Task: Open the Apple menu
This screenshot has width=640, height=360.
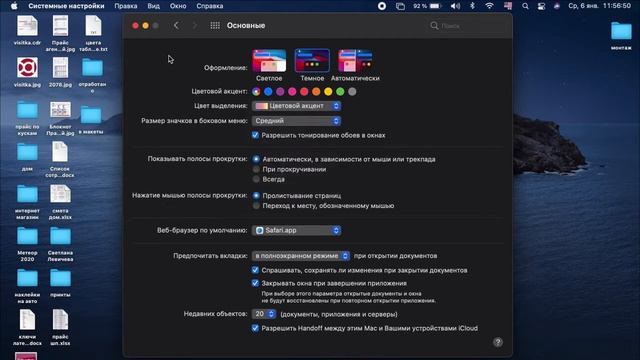Action: pos(14,6)
